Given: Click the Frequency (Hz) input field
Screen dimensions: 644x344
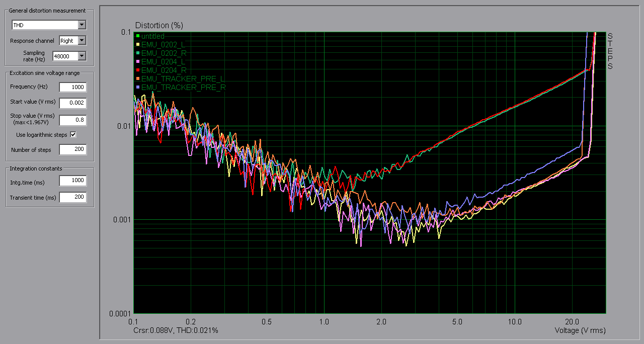Looking at the screenshot, I should coord(72,87).
